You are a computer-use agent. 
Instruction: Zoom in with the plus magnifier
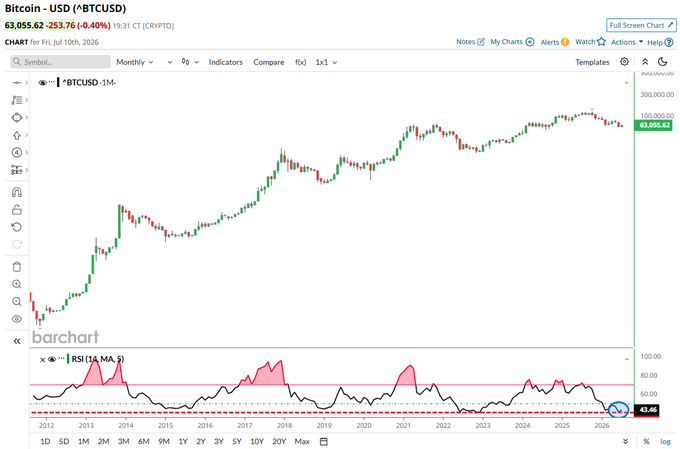pos(16,284)
